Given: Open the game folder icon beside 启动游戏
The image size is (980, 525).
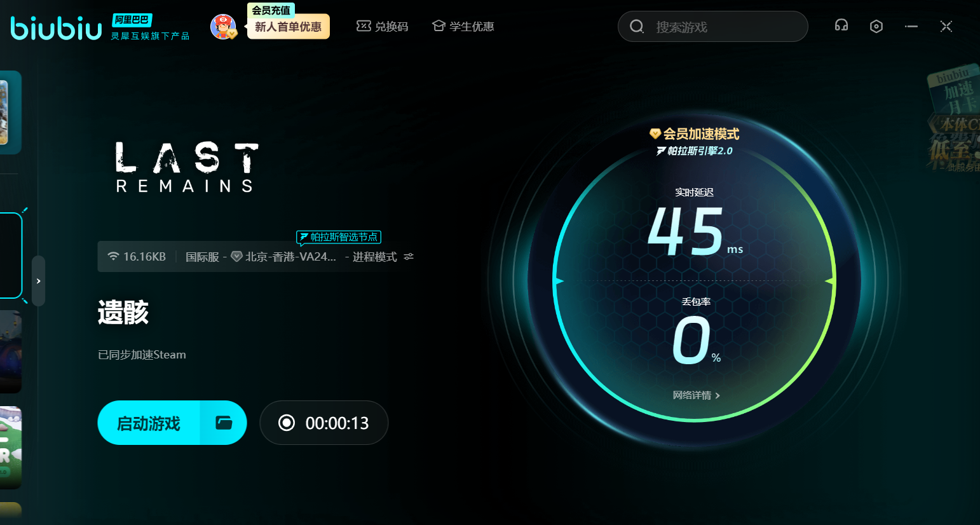Looking at the screenshot, I should (224, 423).
